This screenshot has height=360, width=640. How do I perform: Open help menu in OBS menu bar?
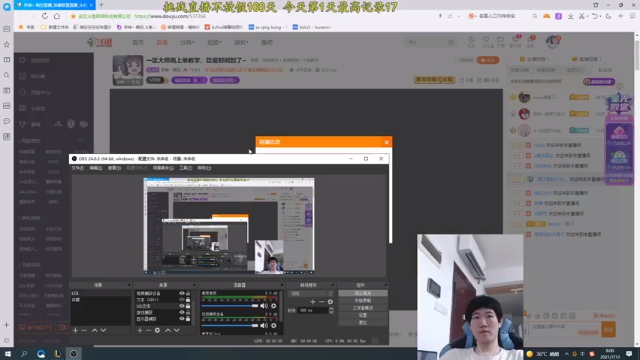click(x=204, y=168)
